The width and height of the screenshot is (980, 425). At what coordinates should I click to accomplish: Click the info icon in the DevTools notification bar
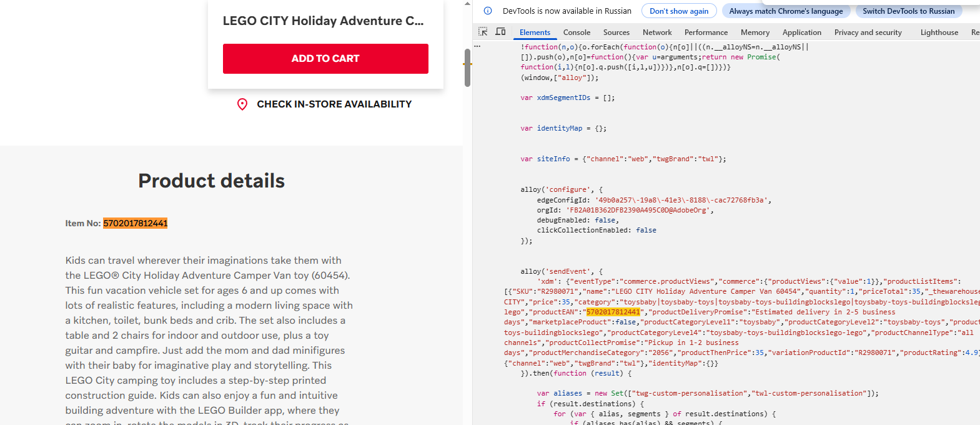pos(488,11)
